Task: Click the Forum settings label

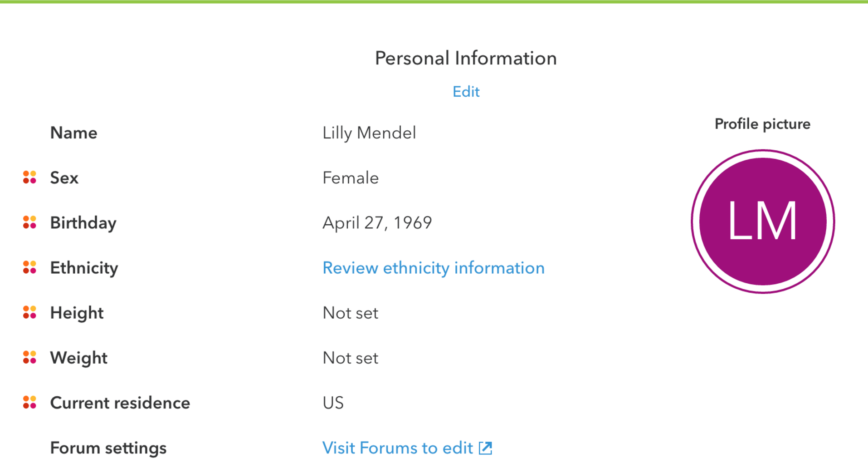Action: click(x=108, y=448)
